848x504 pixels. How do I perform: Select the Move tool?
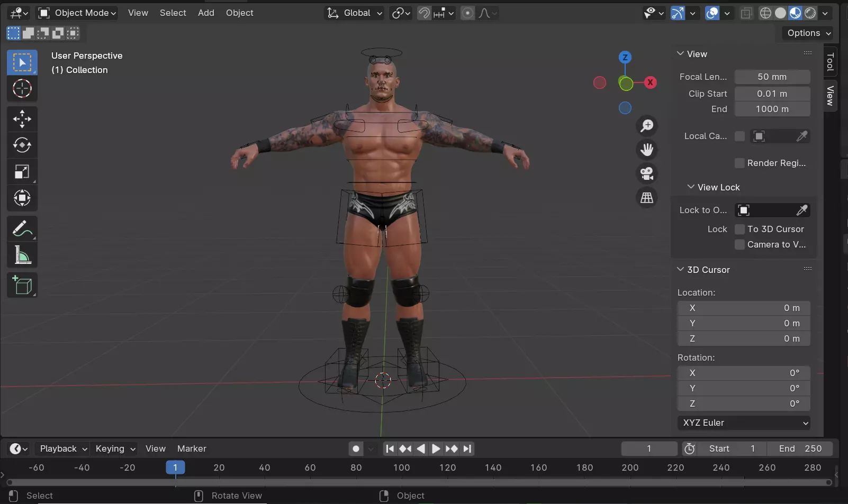[22, 119]
